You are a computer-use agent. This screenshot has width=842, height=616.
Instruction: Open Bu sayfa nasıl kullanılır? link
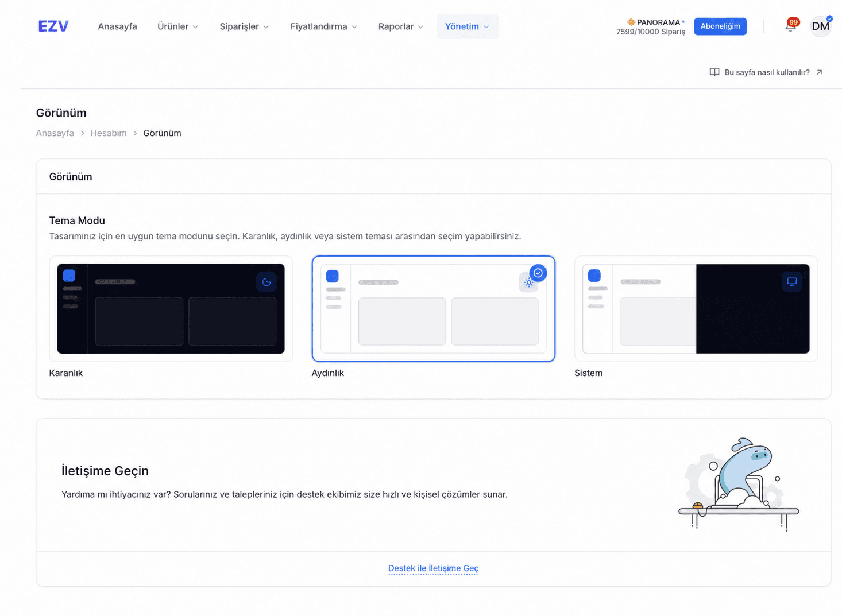click(767, 72)
